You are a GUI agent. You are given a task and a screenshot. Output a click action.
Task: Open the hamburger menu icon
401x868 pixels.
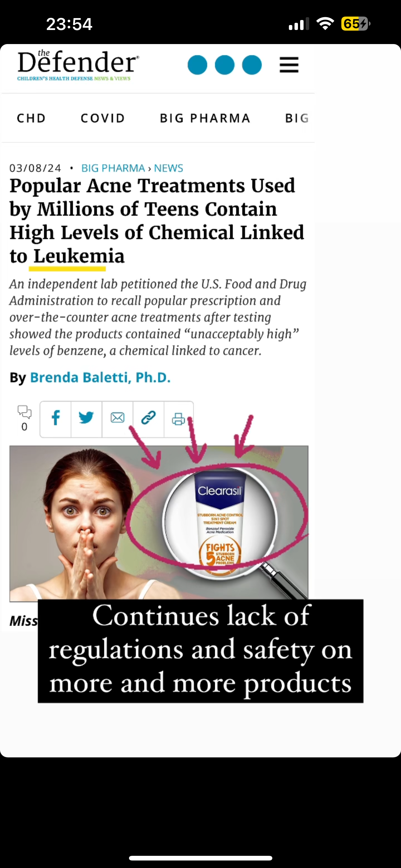point(289,65)
